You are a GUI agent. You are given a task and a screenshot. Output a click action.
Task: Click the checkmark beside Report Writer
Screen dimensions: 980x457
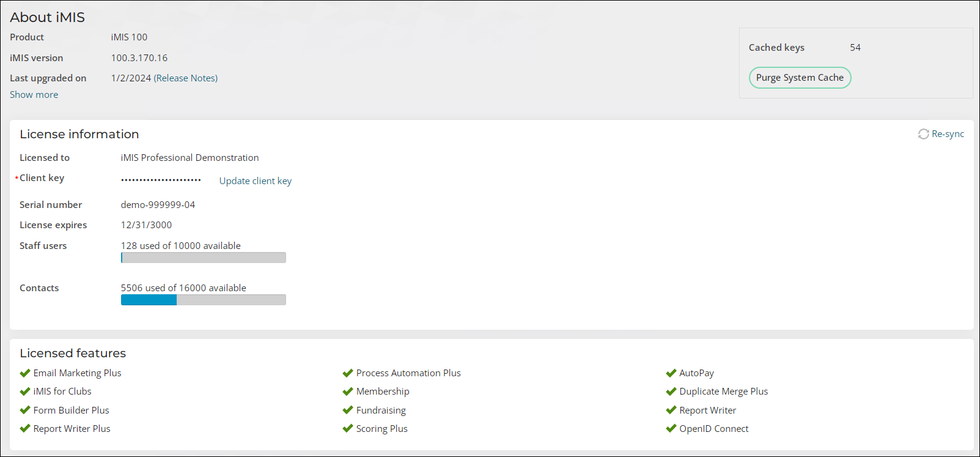tap(671, 411)
